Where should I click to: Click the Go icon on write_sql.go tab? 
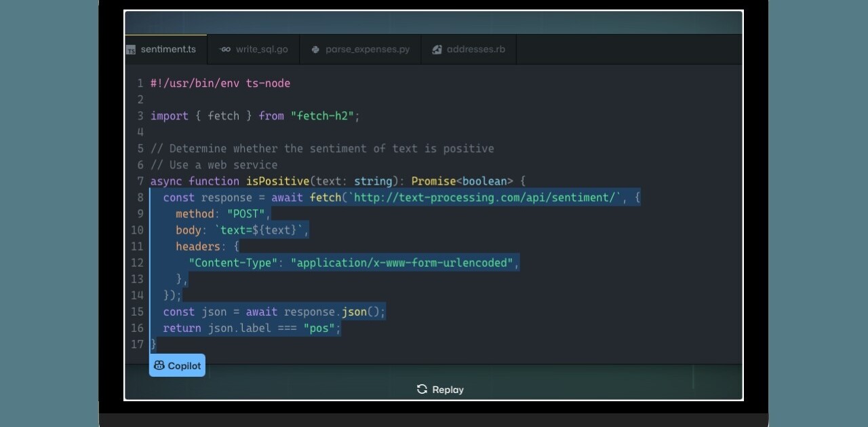(225, 50)
